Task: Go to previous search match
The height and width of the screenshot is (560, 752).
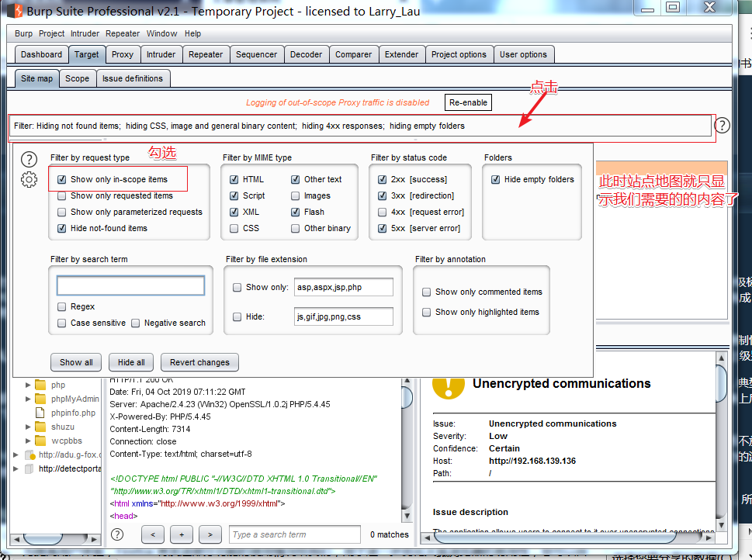Action: point(153,534)
